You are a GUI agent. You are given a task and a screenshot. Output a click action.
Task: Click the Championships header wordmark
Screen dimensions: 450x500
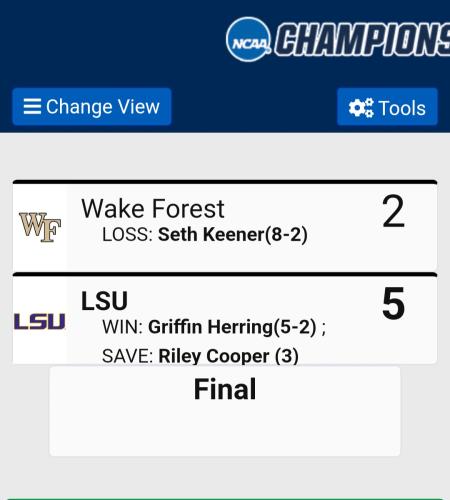362,39
